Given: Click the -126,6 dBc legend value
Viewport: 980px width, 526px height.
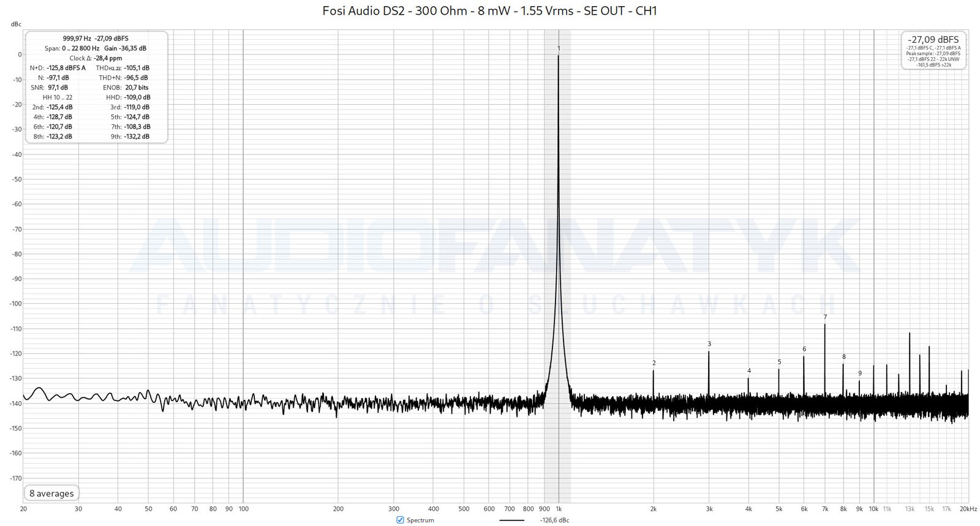Looking at the screenshot, I should click(554, 520).
